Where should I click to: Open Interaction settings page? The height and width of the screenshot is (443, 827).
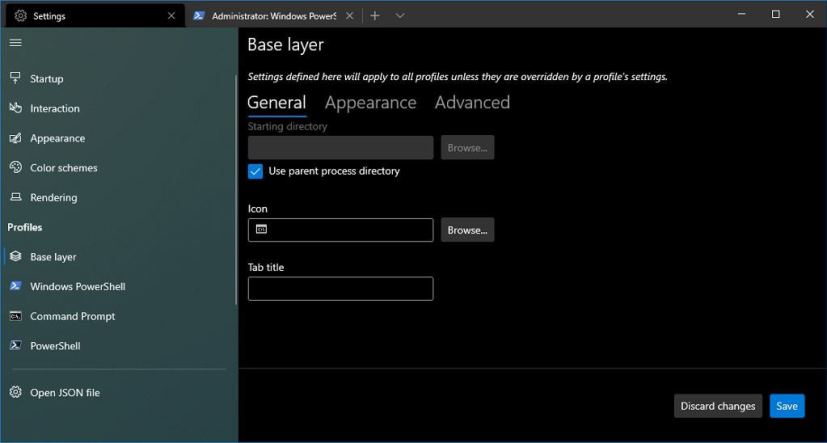point(119,108)
